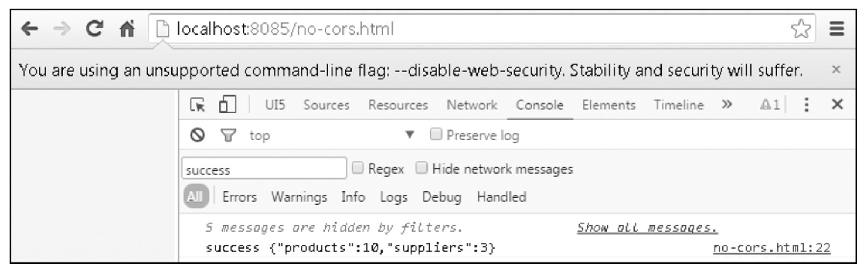Clear console with the circle-slash icon
Image resolution: width=868 pixels, height=275 pixels.
(197, 135)
